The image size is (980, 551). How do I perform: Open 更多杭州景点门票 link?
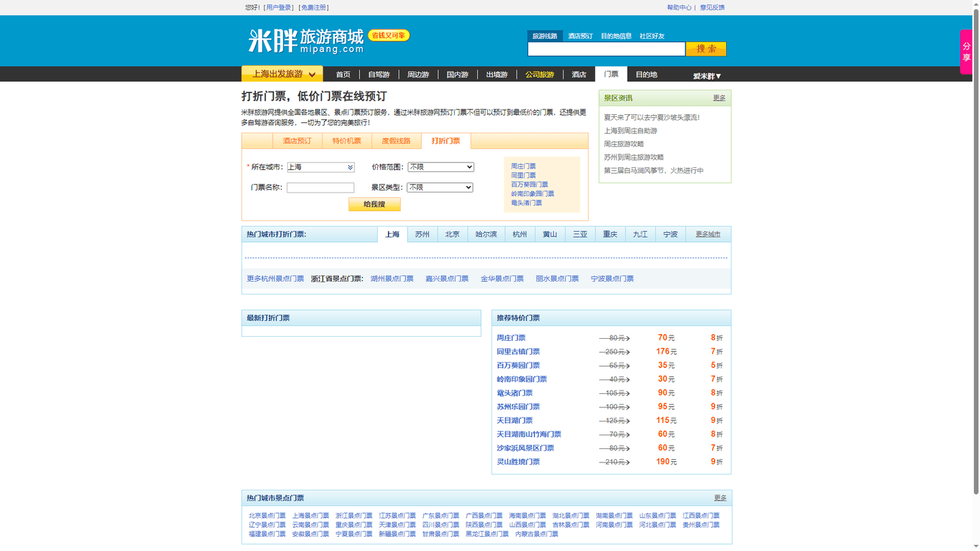point(276,279)
